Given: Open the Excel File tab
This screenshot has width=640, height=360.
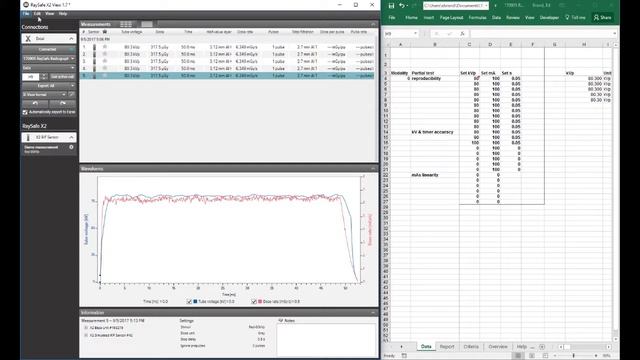Looking at the screenshot, I should coord(392,18).
